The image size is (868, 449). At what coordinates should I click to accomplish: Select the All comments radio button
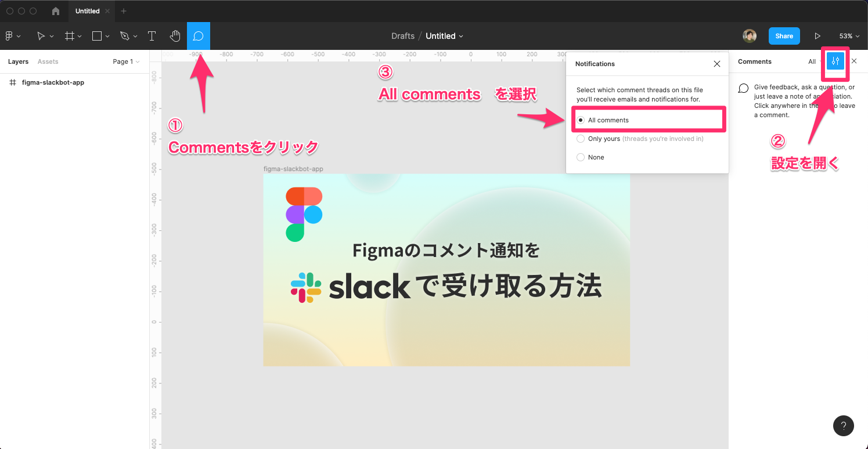580,120
